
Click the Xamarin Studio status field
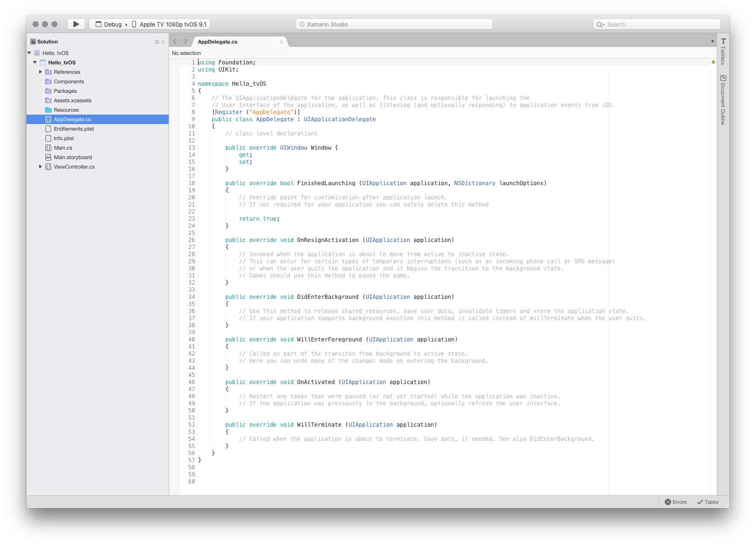pyautogui.click(x=394, y=24)
